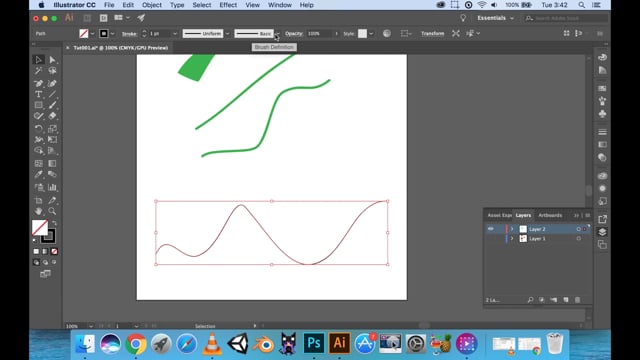Screen dimensions: 640x360
Task: Open Essentials workspace switcher
Action: pos(496,18)
